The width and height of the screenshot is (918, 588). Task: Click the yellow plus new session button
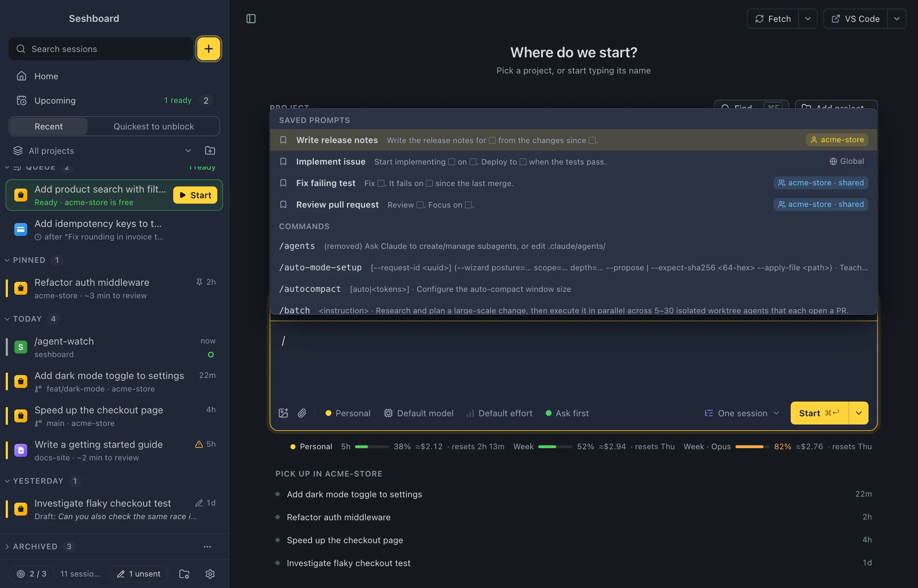coord(208,49)
